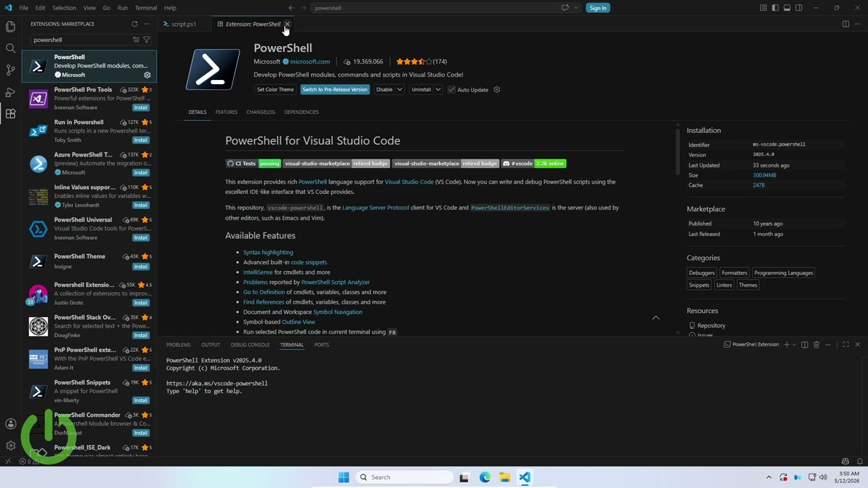Viewport: 868px width, 488px height.
Task: Switch to the script.ps1 tab
Action: [x=184, y=24]
